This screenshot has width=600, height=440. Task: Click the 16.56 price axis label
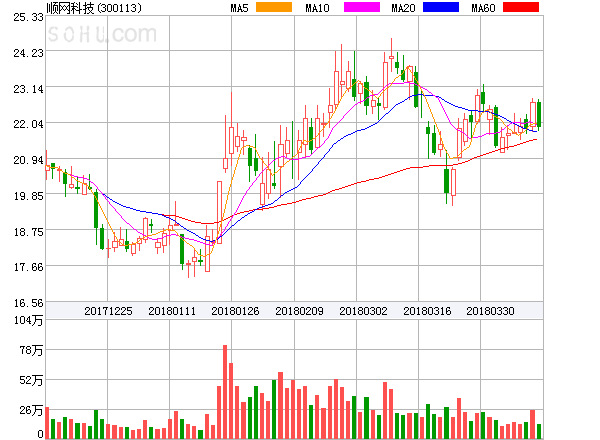pyautogui.click(x=28, y=303)
